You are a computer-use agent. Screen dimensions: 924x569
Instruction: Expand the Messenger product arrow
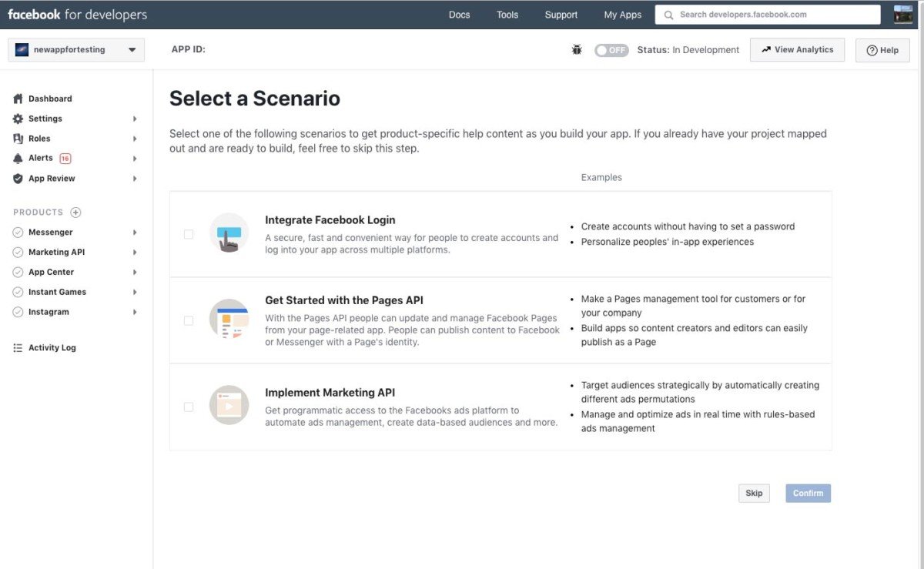click(135, 233)
